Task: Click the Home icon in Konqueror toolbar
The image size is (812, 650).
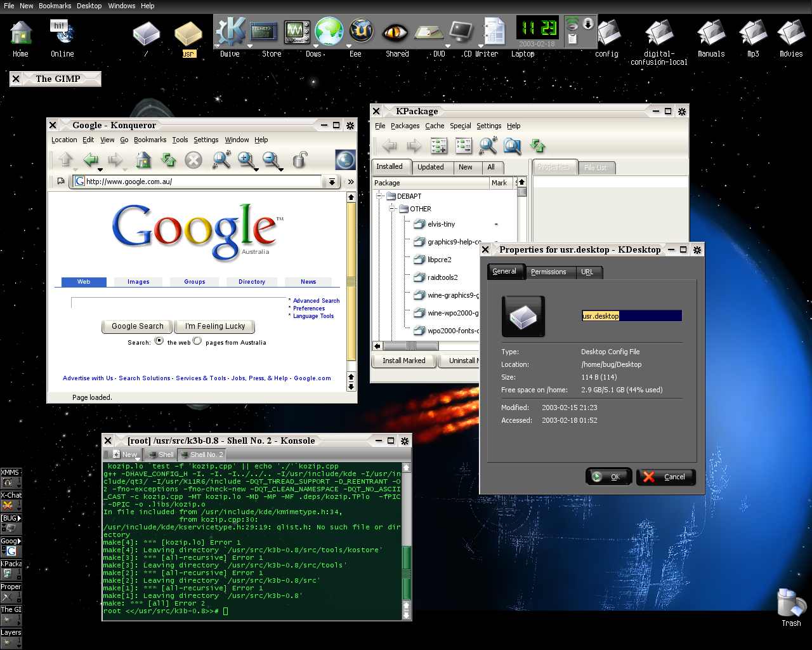Action: click(144, 160)
